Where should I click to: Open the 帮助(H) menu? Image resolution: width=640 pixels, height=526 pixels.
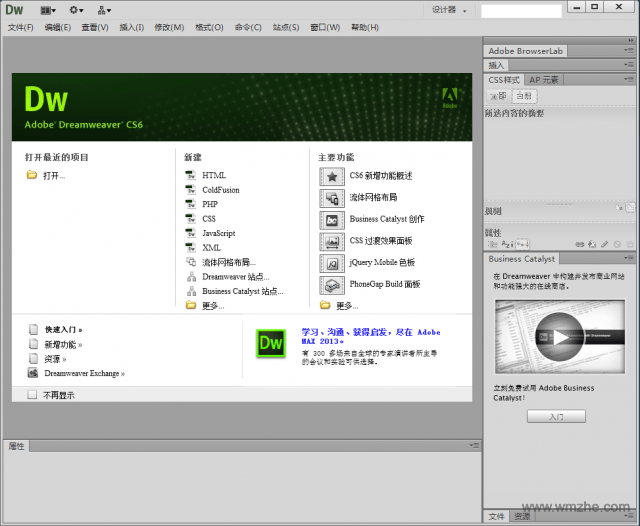365,27
